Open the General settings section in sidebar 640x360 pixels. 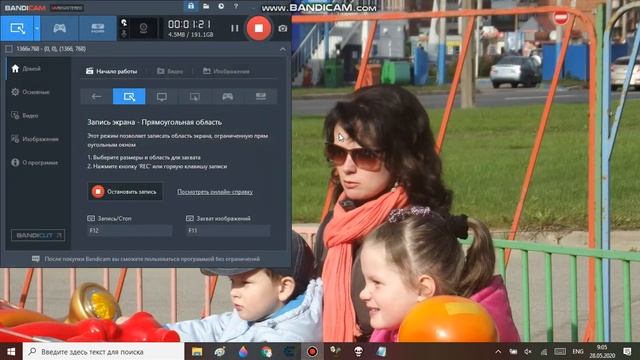tap(31, 92)
